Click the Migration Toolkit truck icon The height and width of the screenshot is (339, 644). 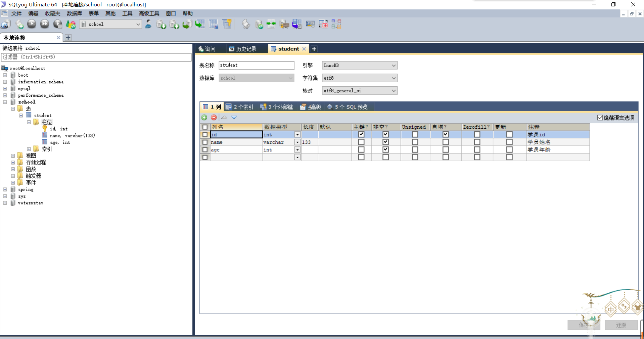284,24
